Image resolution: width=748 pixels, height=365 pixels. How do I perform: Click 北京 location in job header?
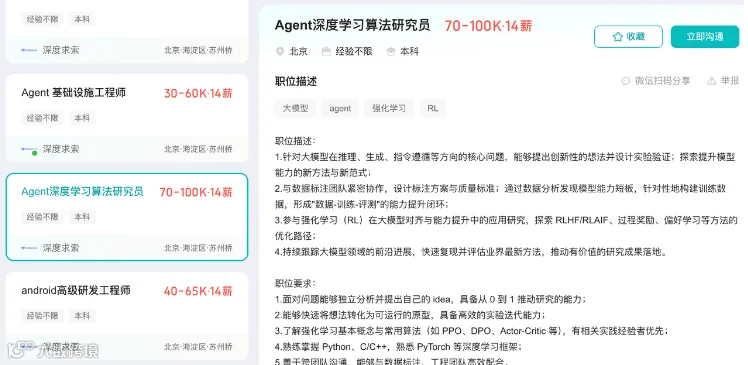[x=299, y=51]
